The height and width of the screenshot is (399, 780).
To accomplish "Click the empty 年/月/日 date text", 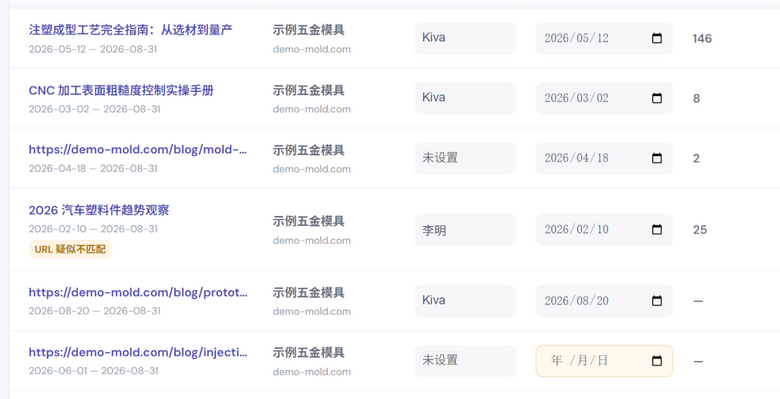I will 580,361.
